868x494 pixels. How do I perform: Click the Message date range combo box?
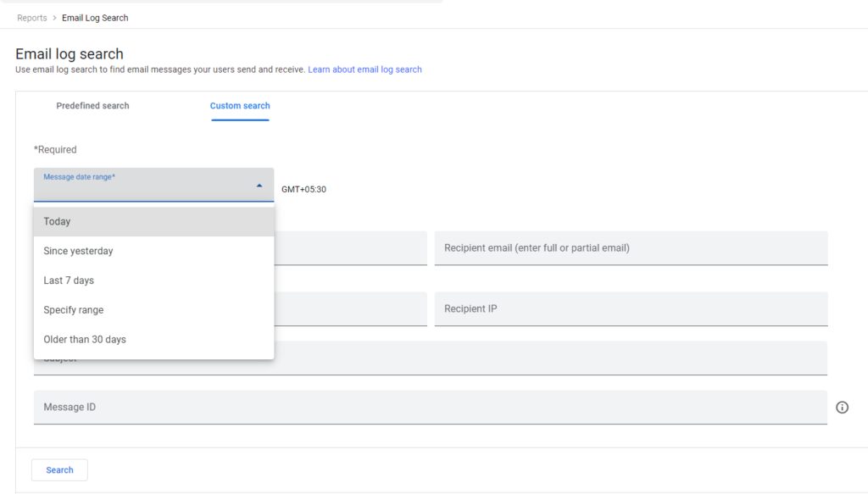click(144, 185)
